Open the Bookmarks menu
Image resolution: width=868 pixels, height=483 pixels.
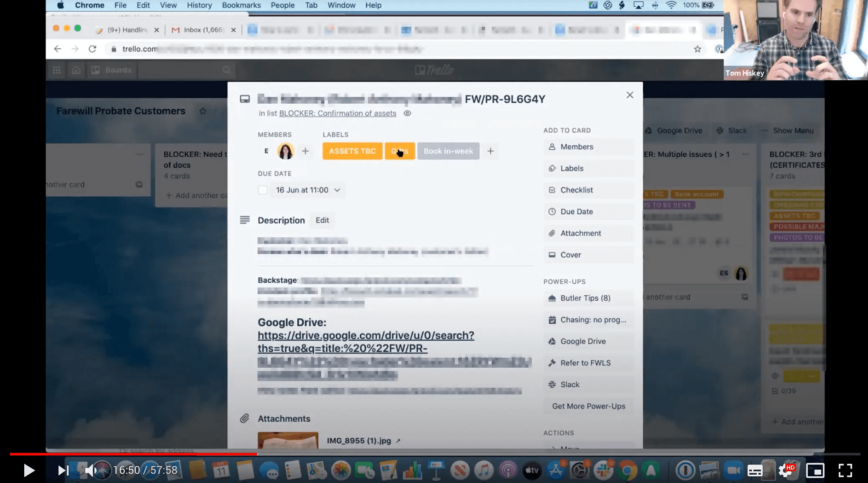(x=241, y=5)
